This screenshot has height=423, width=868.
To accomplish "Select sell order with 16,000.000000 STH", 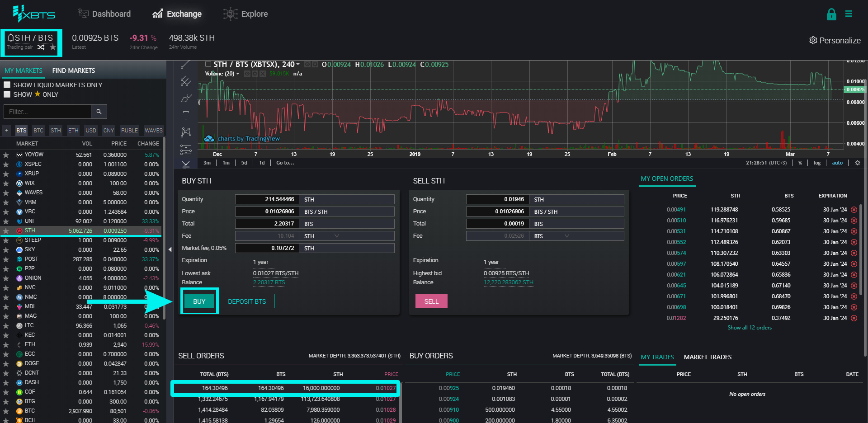I will [x=285, y=388].
